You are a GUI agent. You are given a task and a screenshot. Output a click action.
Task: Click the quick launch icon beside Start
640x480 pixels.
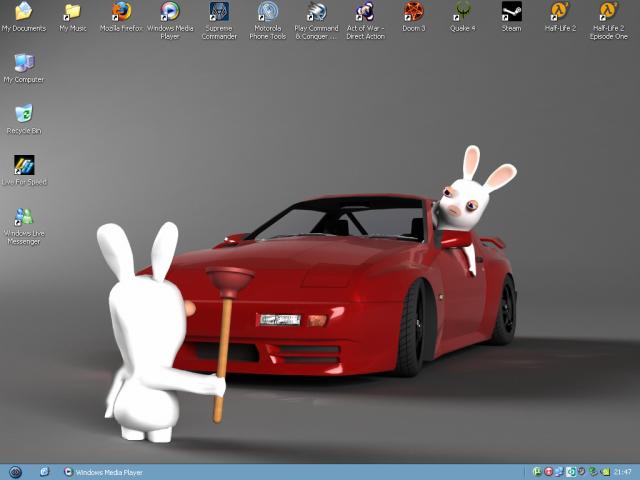[44, 472]
